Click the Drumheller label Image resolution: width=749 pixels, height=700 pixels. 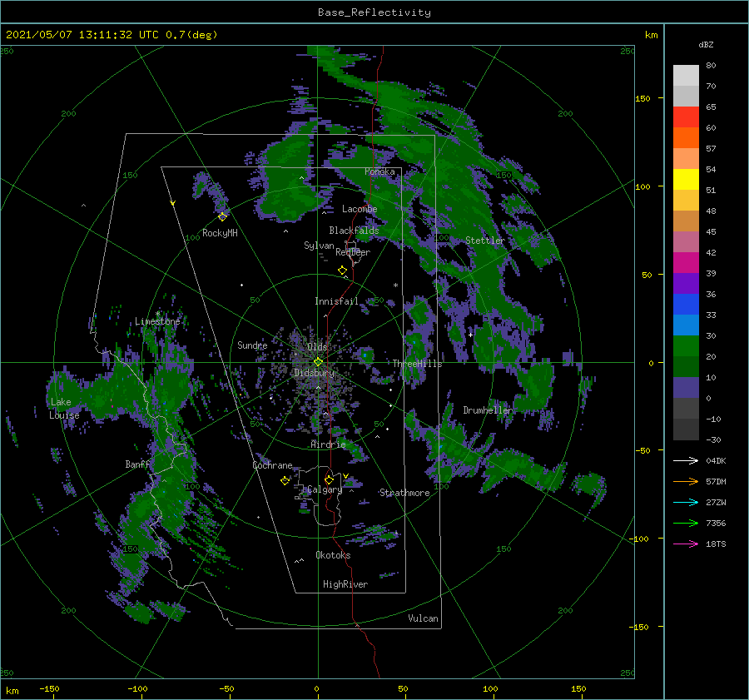pyautogui.click(x=487, y=410)
